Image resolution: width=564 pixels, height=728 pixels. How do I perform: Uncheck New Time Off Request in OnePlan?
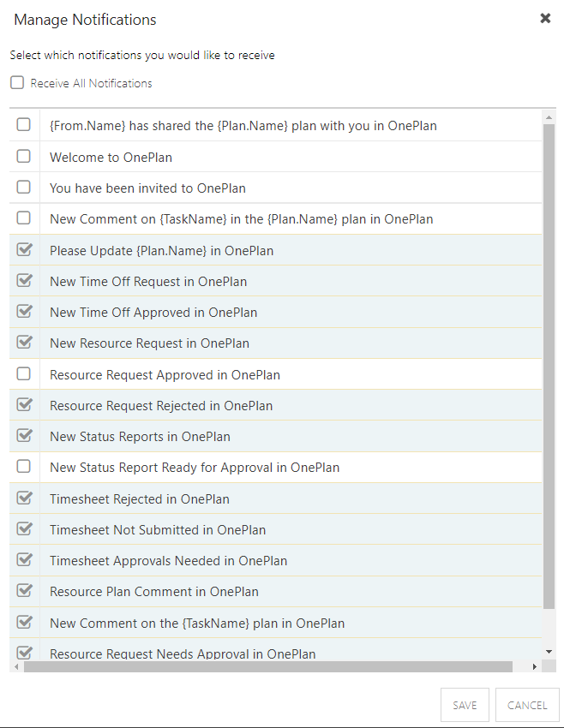click(x=24, y=280)
